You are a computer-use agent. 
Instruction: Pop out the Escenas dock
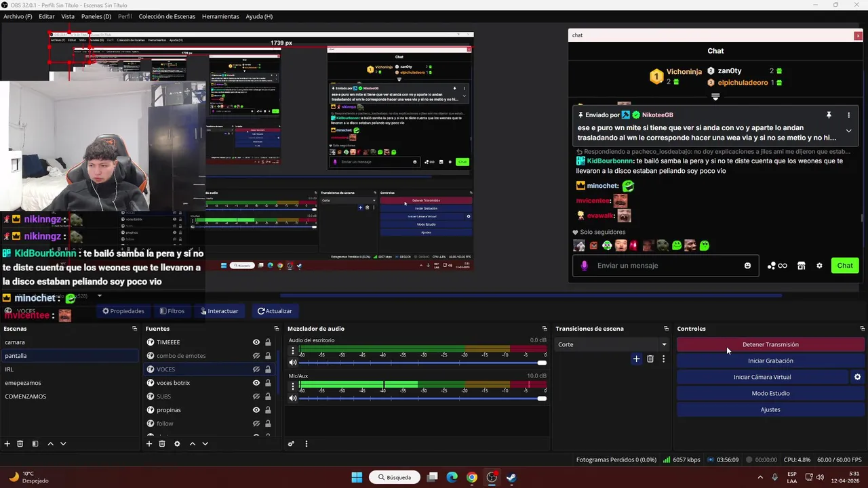pos(134,329)
